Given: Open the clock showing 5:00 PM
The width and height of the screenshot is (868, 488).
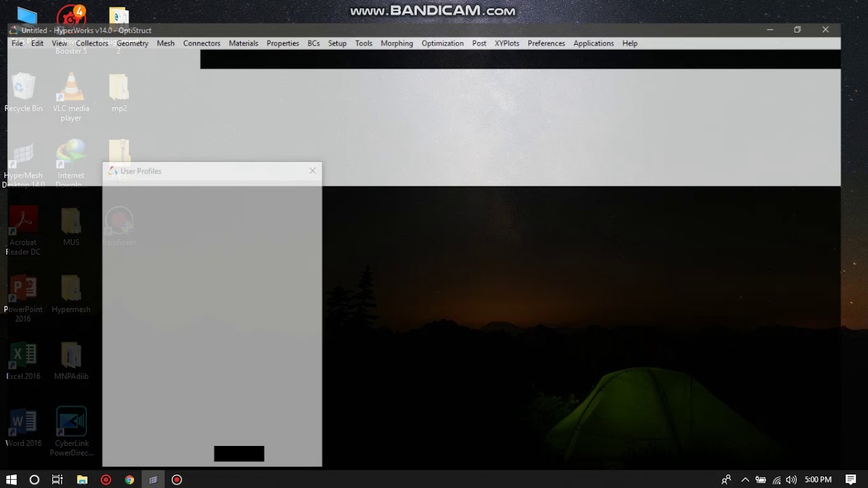Looking at the screenshot, I should click(818, 479).
